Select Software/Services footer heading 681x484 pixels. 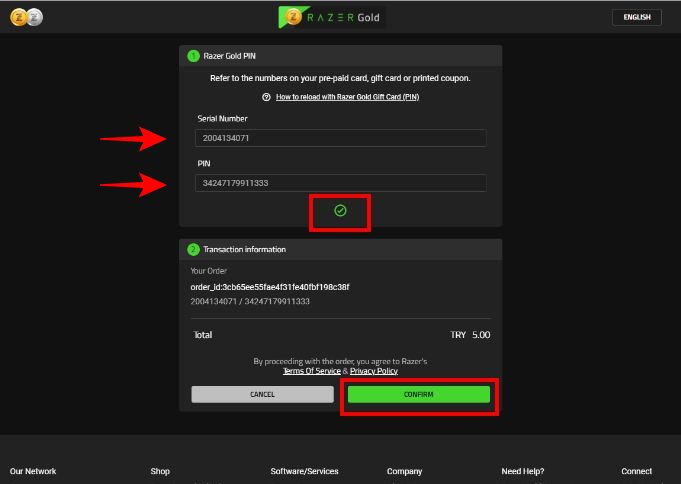[304, 471]
